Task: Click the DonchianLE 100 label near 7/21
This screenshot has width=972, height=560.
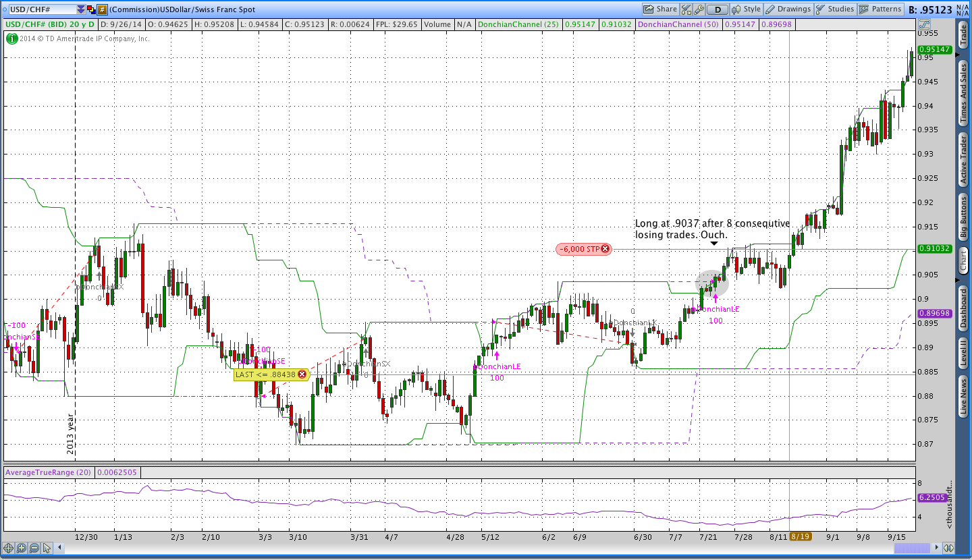Action: pyautogui.click(x=717, y=314)
